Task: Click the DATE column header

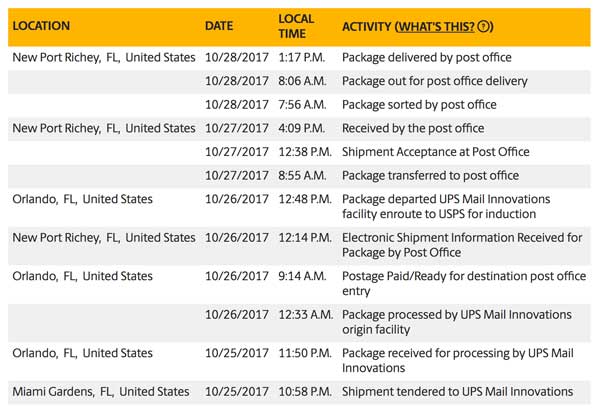Action: pos(219,26)
